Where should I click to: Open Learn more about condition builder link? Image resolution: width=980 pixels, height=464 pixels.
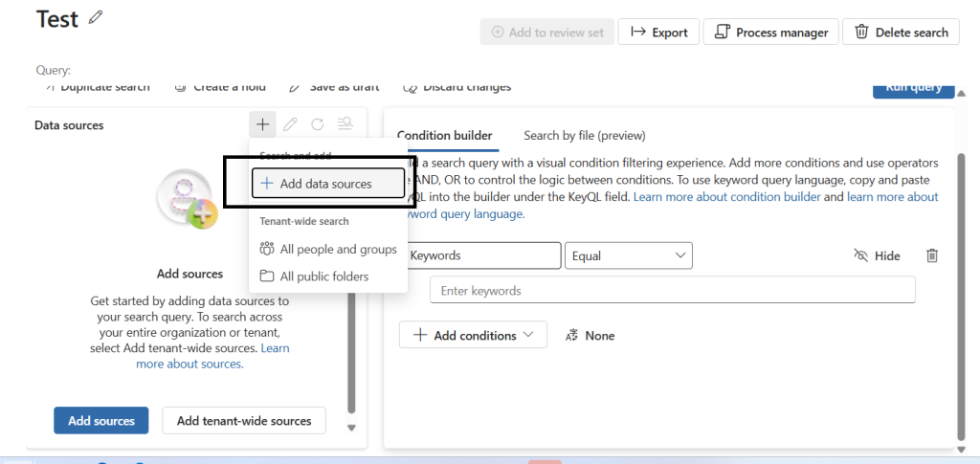tap(727, 197)
